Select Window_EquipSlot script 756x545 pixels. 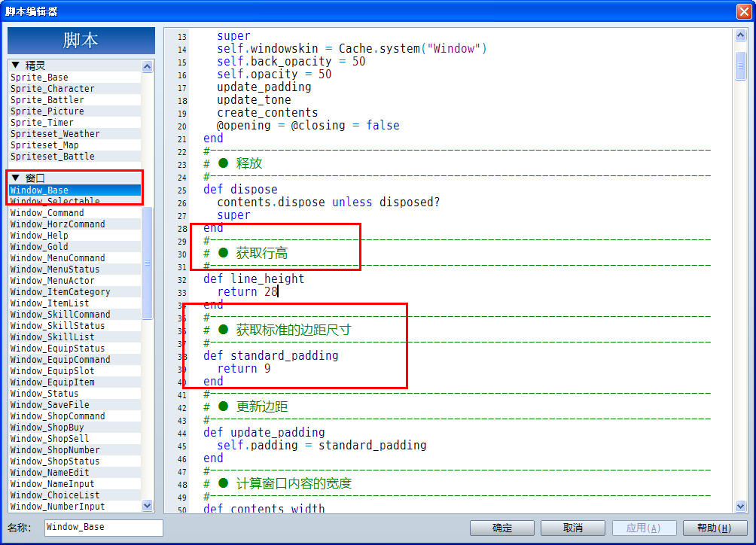pos(75,371)
